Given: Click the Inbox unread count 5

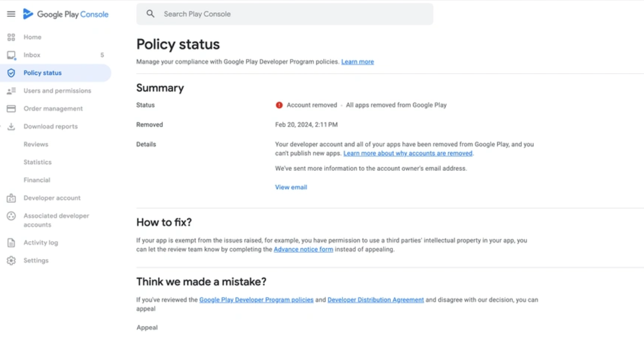Looking at the screenshot, I should pos(102,55).
